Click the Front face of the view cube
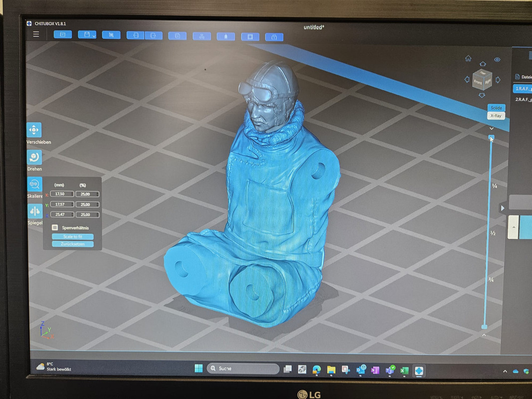This screenshot has height=399, width=532. 478,82
